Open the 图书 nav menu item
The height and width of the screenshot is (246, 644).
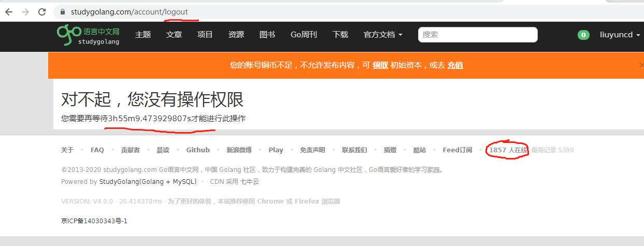[x=267, y=35]
